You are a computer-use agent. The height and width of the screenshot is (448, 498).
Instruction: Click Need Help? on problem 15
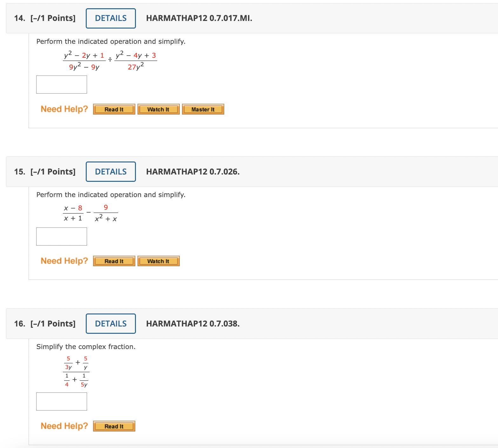coord(64,260)
